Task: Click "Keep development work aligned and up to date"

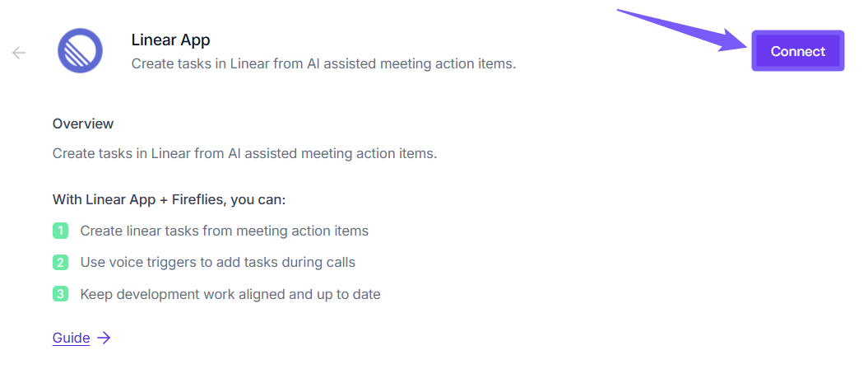Action: pos(230,294)
